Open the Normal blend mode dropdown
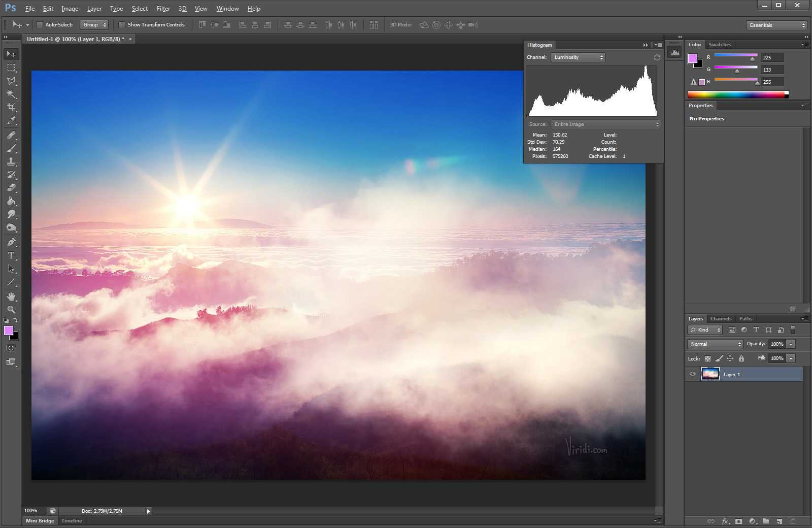This screenshot has height=528, width=812. (x=715, y=344)
